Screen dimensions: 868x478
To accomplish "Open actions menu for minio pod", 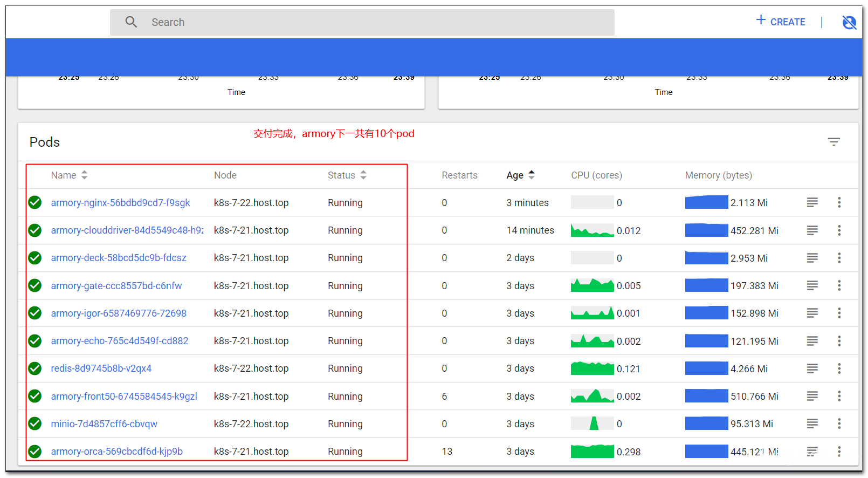I will pos(839,424).
